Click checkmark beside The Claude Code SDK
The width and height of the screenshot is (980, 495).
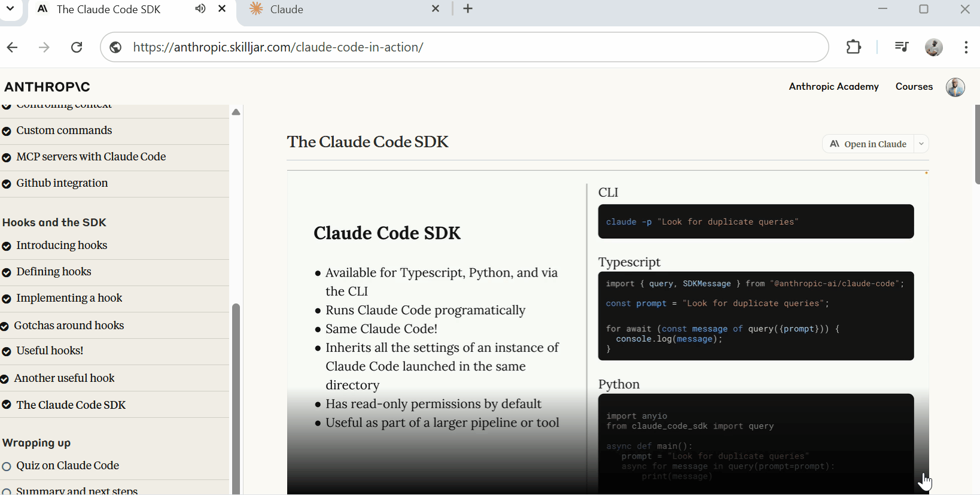coord(7,405)
